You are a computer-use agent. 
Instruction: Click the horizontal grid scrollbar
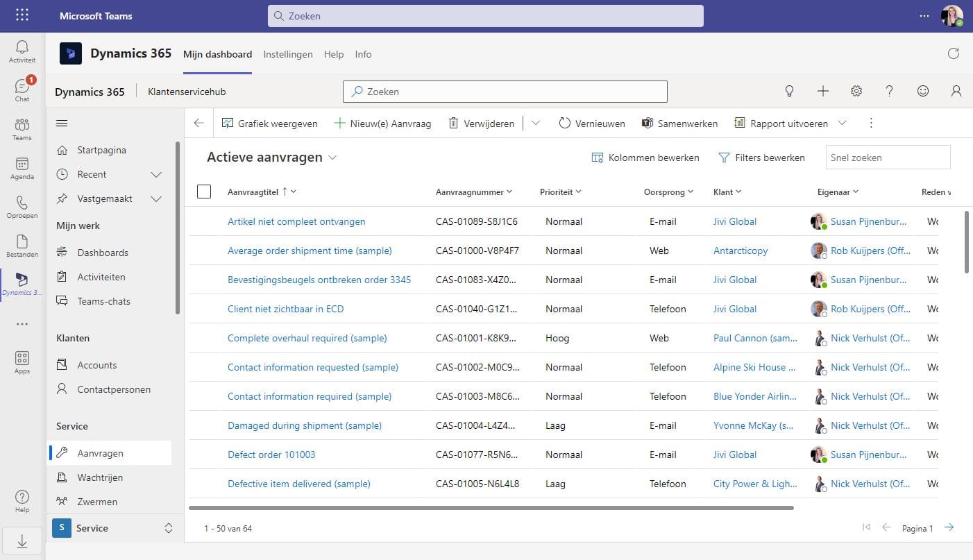tap(491, 508)
